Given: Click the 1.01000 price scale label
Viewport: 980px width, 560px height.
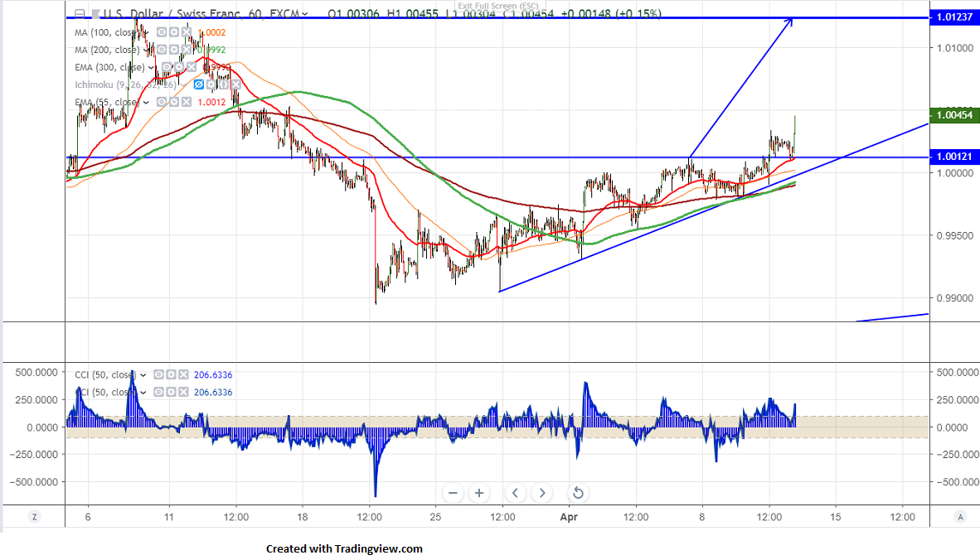Looking at the screenshot, I should (955, 48).
